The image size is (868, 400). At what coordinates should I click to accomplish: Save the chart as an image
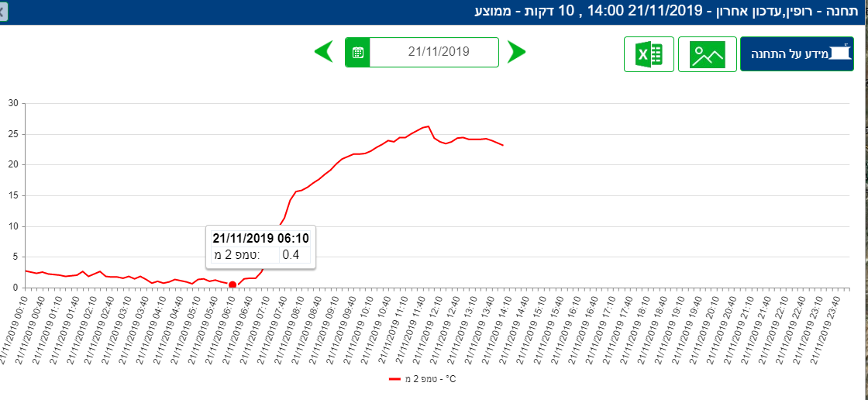707,54
